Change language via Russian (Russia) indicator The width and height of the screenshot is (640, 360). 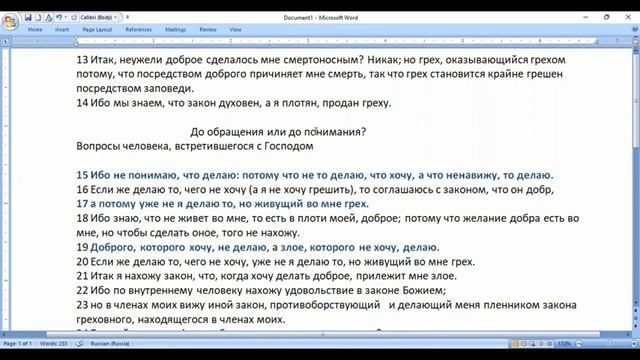[x=110, y=344]
